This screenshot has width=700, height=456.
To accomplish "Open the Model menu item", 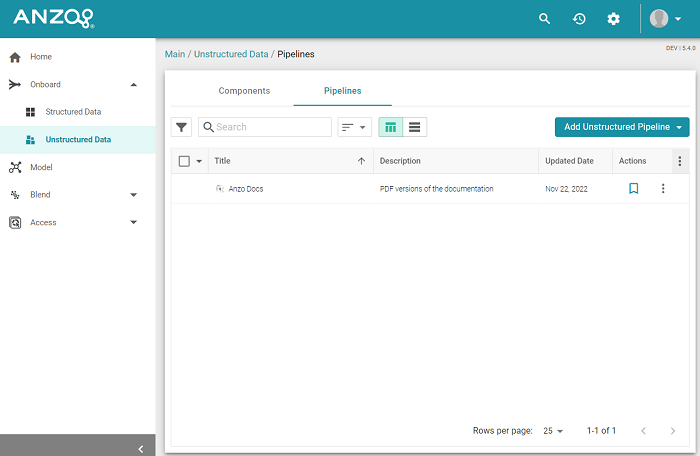I will point(41,167).
